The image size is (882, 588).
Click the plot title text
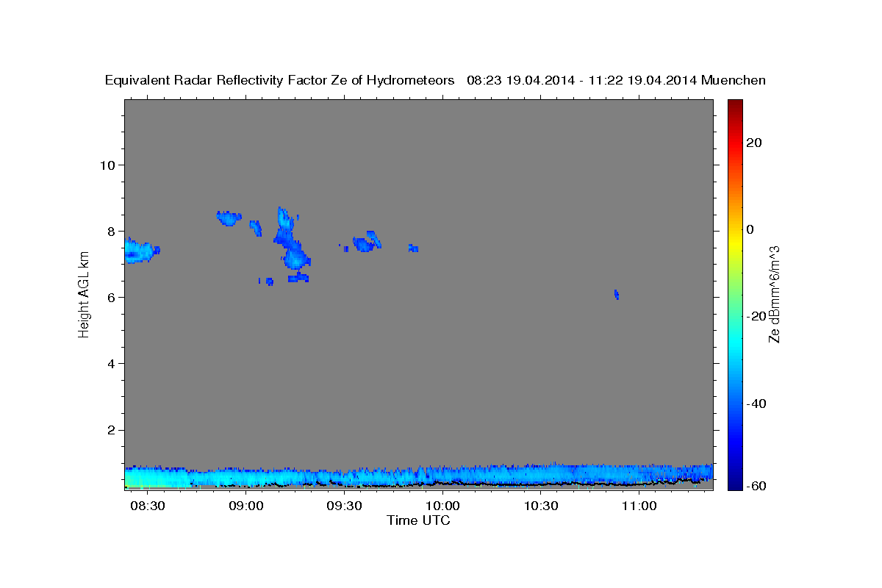tap(435, 80)
